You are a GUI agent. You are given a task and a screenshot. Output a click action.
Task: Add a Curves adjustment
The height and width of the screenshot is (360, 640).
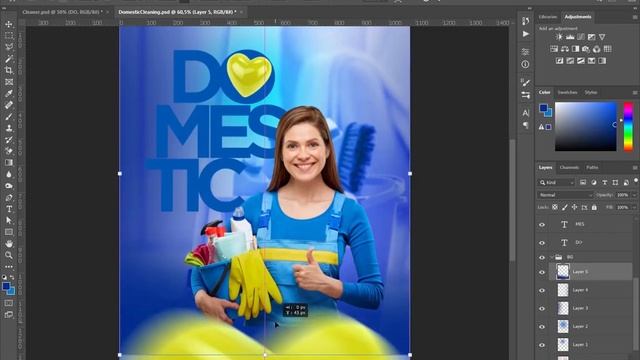581,37
